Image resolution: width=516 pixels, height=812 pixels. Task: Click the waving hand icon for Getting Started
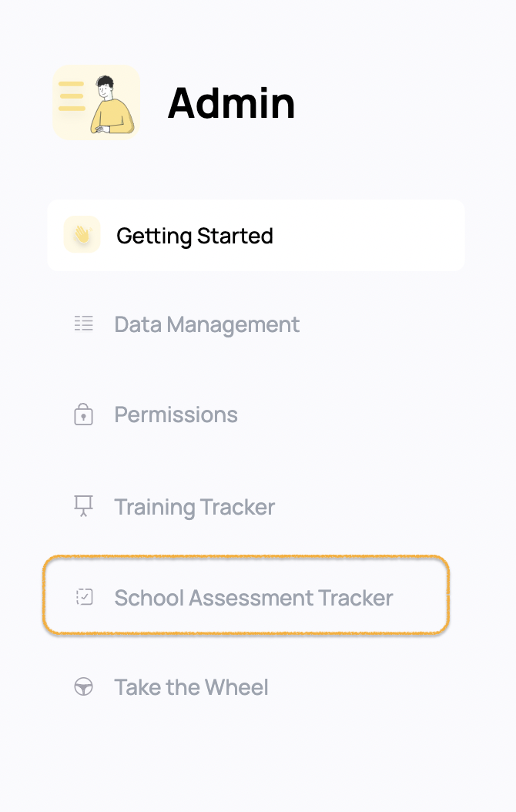pyautogui.click(x=82, y=235)
